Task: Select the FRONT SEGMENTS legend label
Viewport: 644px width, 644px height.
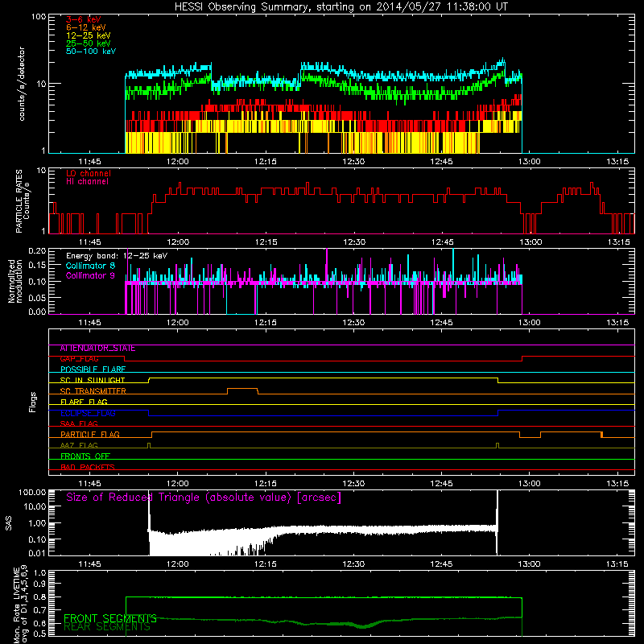Action: (110, 618)
